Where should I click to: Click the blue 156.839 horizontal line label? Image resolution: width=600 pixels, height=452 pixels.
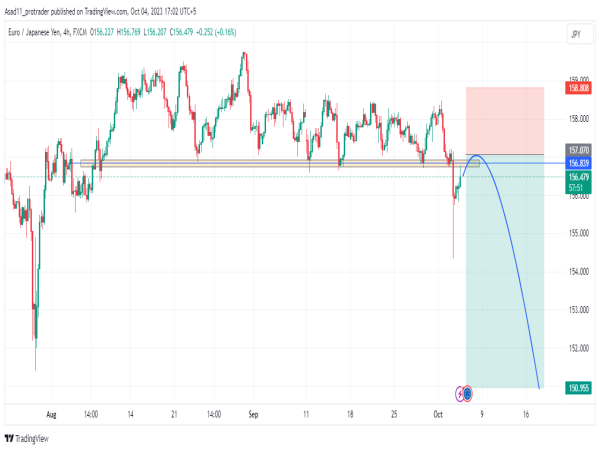tap(578, 163)
